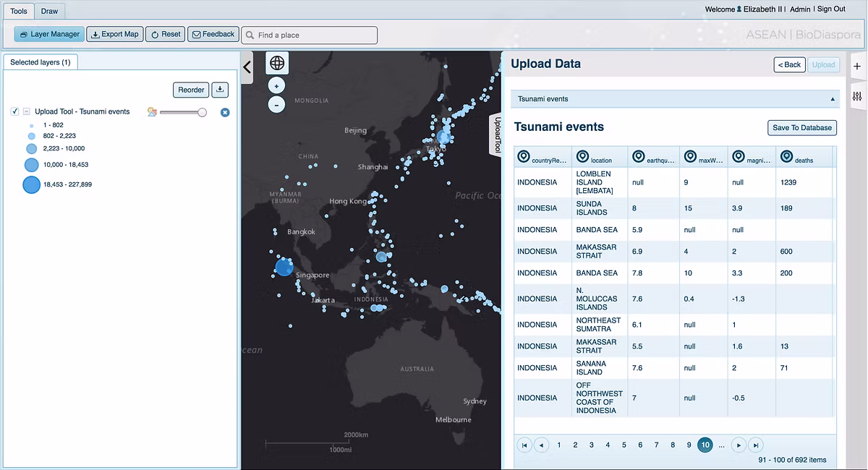This screenshot has height=470, width=868.
Task: Click the Save To Database button
Action: click(801, 128)
